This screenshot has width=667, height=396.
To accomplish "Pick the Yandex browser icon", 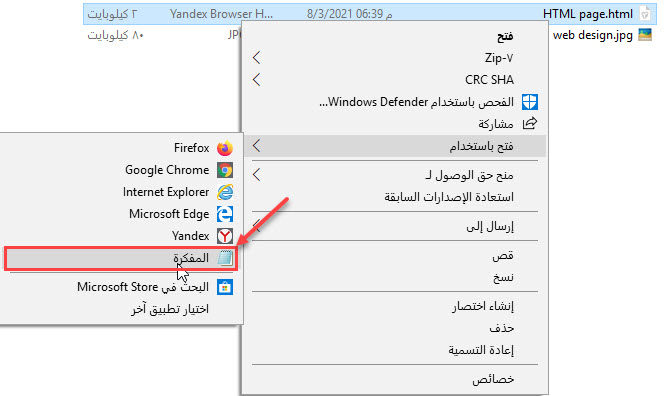I will pos(225,236).
